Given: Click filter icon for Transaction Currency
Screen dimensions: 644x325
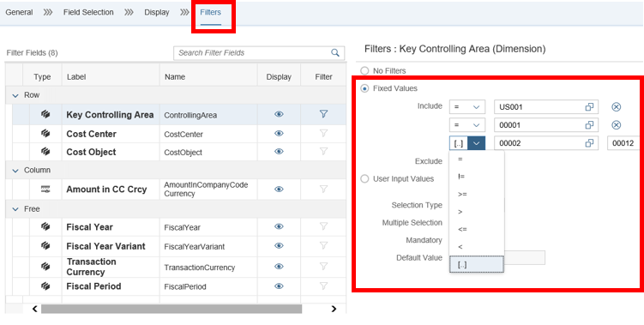Looking at the screenshot, I should coord(323,266).
